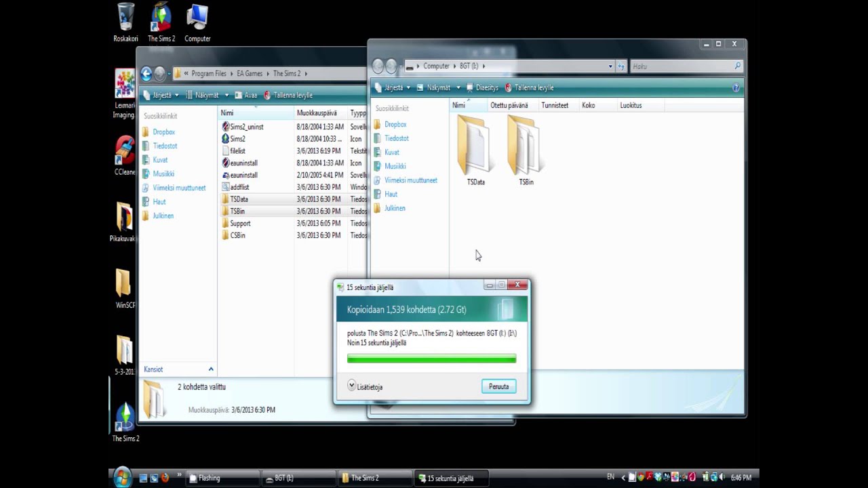Click the volume icon in system tray
The width and height of the screenshot is (868, 488).
(x=721, y=478)
